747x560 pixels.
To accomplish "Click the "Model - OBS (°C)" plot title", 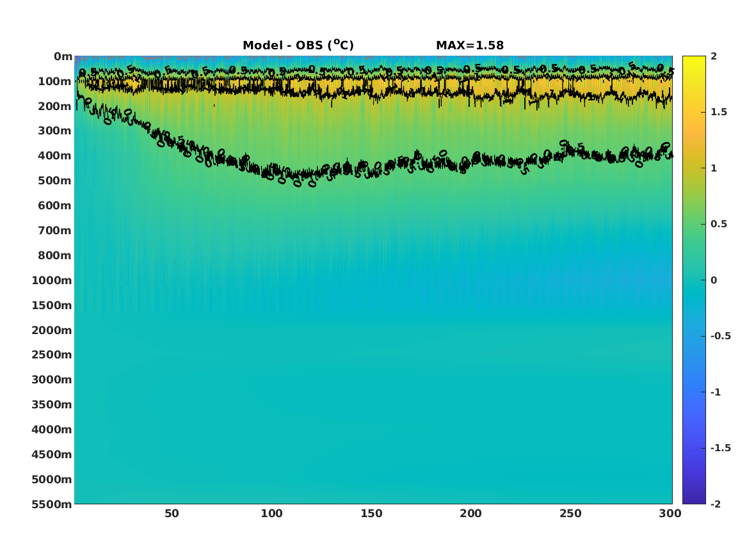I will (x=298, y=45).
